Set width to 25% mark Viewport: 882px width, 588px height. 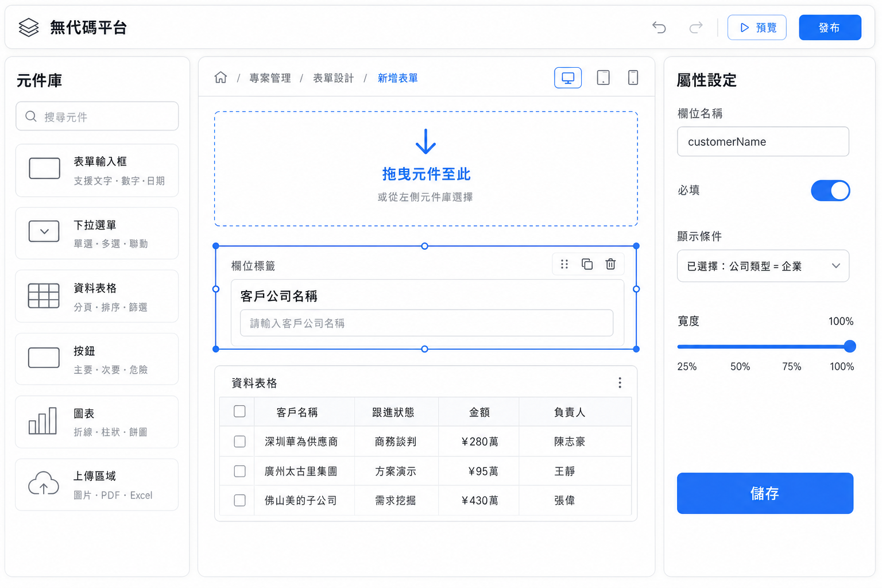(687, 367)
